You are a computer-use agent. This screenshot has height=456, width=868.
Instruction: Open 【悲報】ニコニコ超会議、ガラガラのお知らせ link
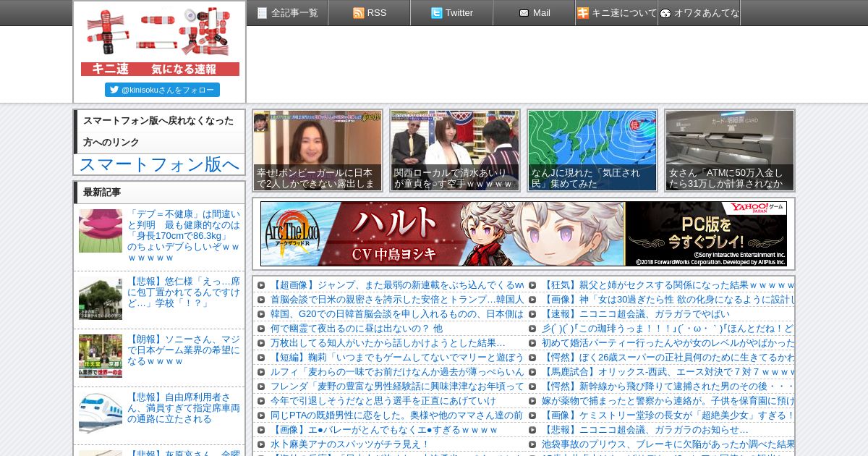tap(645, 430)
